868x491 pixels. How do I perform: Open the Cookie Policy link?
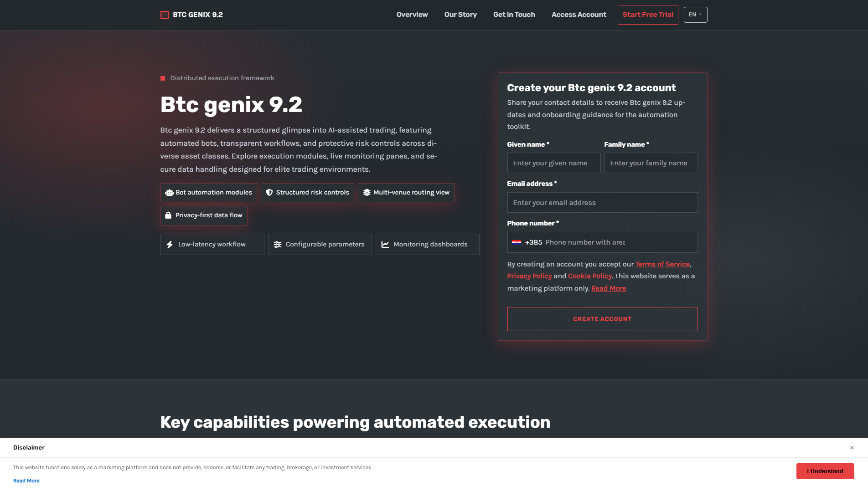coord(589,276)
